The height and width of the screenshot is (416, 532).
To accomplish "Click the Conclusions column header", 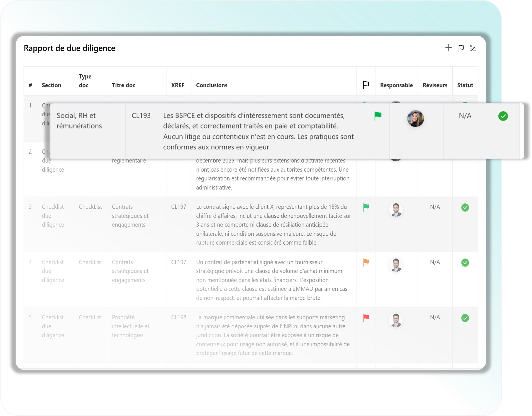I will click(x=212, y=85).
